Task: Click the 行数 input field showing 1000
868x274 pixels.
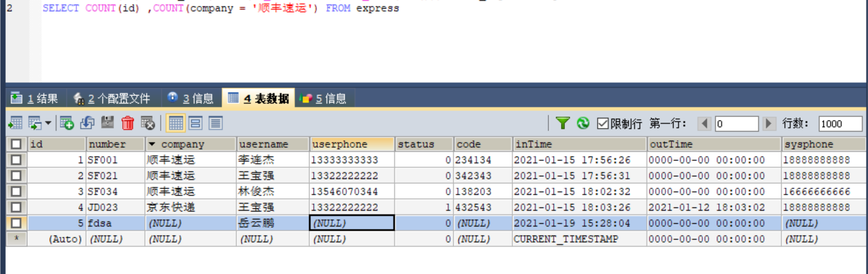Action: click(x=840, y=124)
